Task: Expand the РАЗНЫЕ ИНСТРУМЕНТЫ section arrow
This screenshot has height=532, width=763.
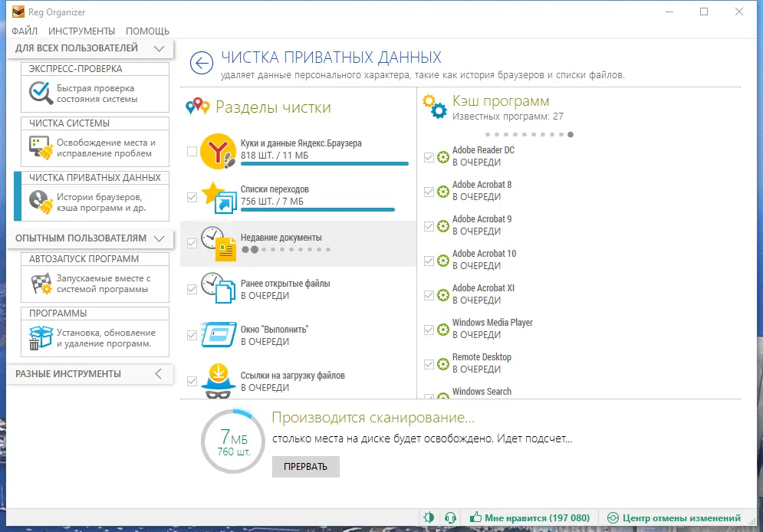Action: click(158, 373)
